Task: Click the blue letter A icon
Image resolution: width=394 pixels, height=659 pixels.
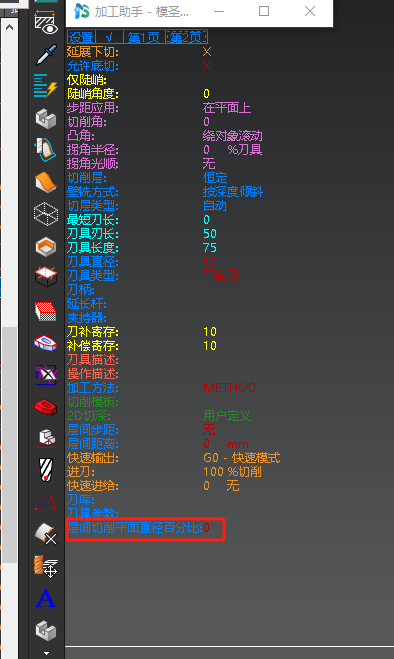Action: 45,598
